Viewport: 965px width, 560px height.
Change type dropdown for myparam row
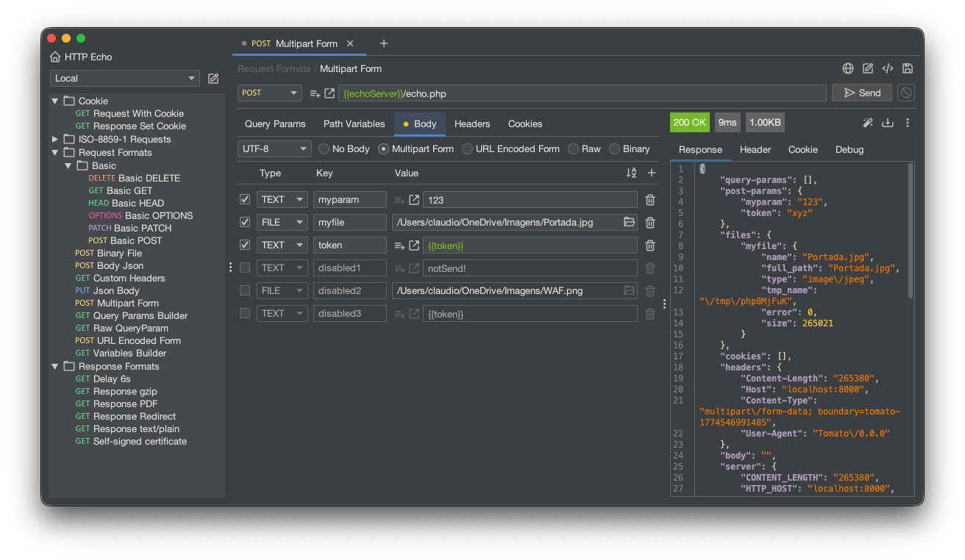(x=282, y=200)
